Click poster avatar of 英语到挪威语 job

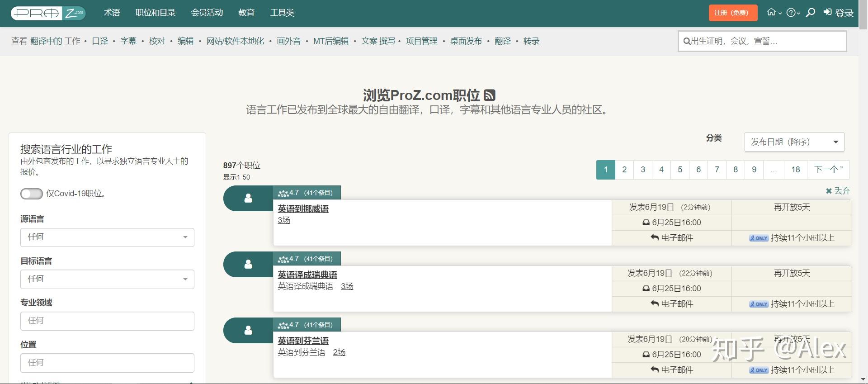pyautogui.click(x=248, y=198)
